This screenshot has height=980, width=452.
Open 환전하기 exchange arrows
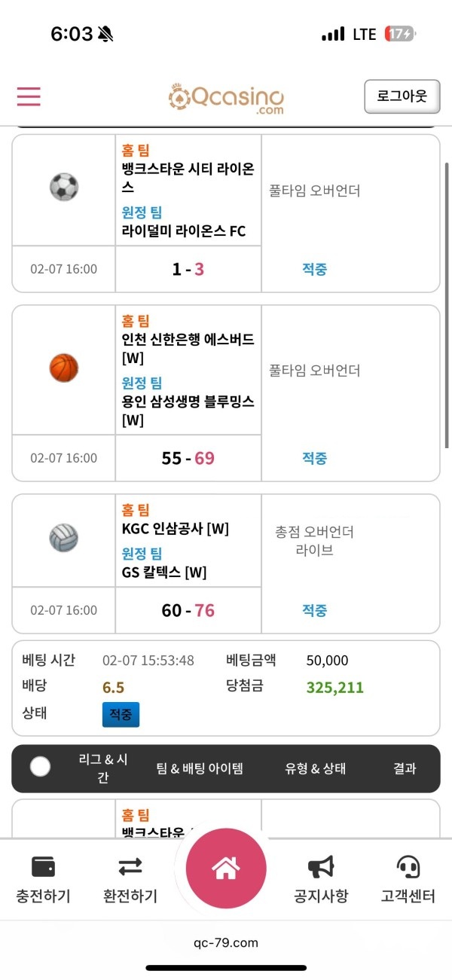click(130, 867)
